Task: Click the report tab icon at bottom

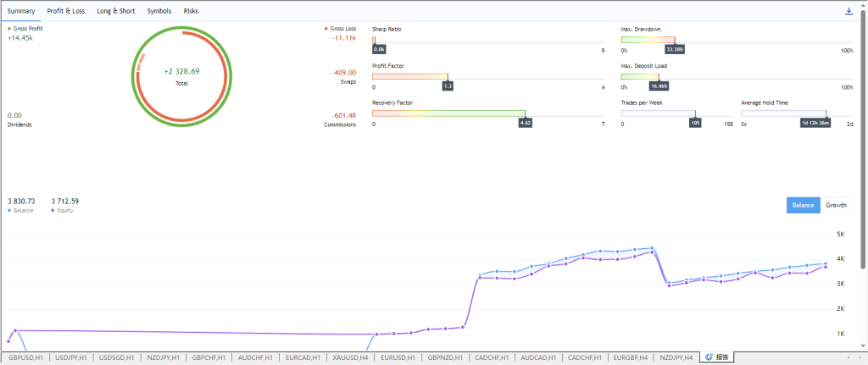Action: point(709,358)
